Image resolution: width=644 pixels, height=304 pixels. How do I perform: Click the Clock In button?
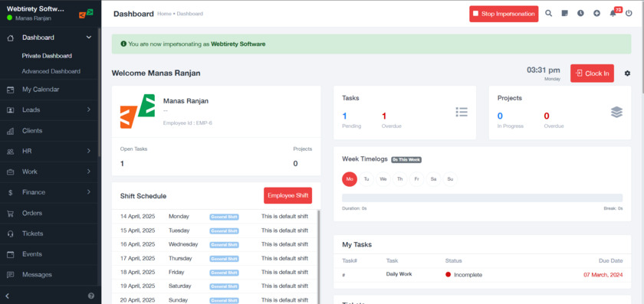click(x=592, y=74)
